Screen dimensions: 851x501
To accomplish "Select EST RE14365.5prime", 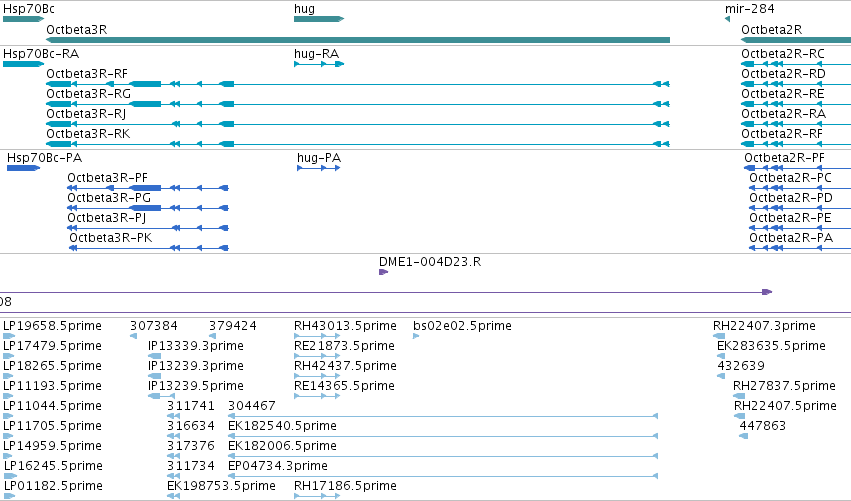I will pyautogui.click(x=344, y=386).
